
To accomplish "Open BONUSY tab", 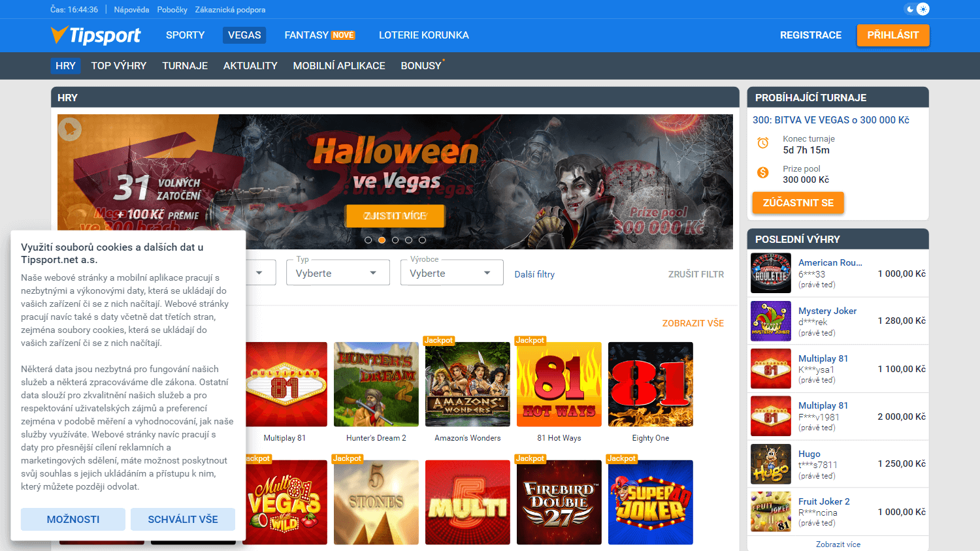I will tap(421, 66).
